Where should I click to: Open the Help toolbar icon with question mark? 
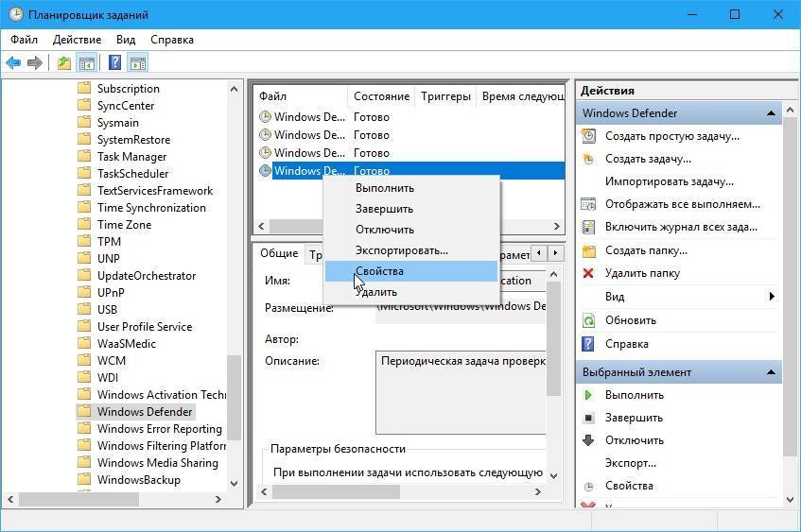pyautogui.click(x=115, y=62)
